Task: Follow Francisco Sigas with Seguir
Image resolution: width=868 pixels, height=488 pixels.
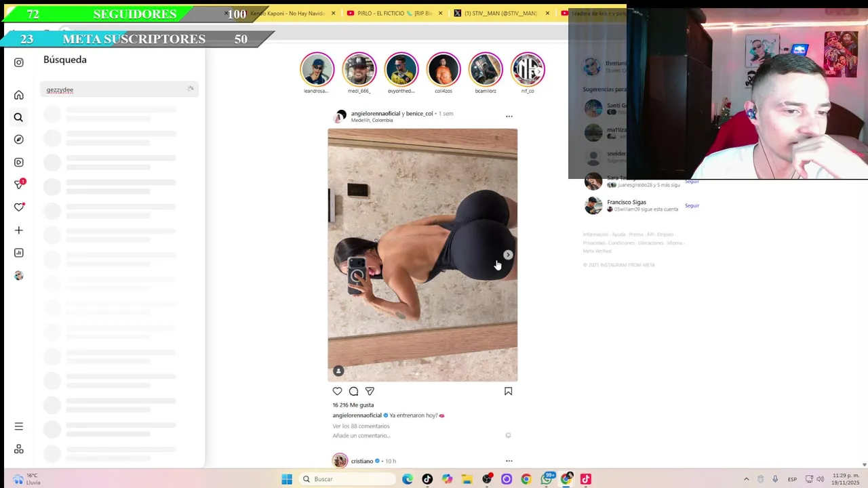Action: pos(692,205)
